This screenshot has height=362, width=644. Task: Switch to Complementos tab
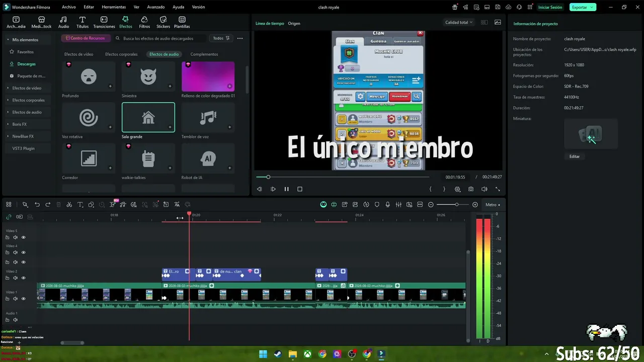(204, 54)
